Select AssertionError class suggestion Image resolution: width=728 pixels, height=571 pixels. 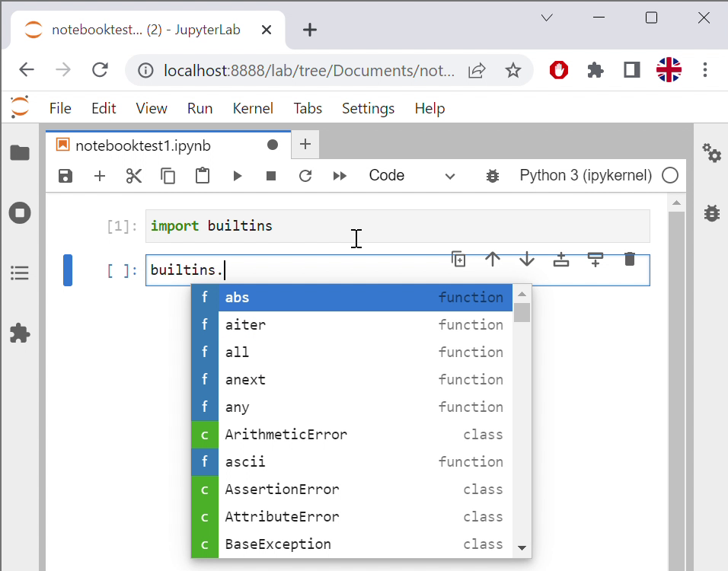tap(352, 490)
